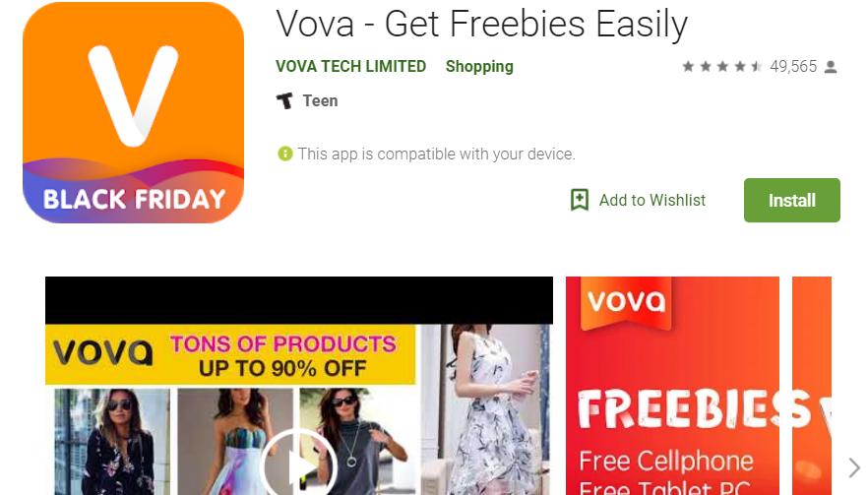
Task: Click the Black Friday banner on app icon
Action: coord(134,199)
